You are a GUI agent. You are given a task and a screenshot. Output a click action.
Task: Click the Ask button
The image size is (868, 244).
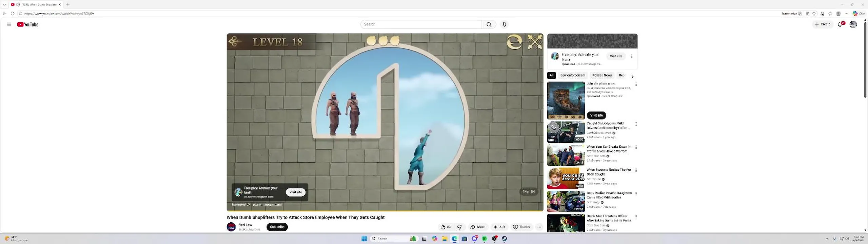pos(499,227)
